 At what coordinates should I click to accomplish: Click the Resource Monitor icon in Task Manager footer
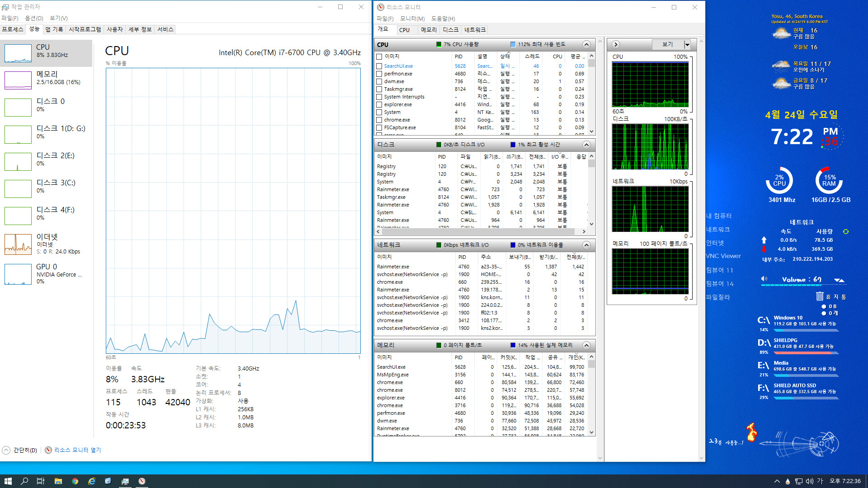click(48, 450)
